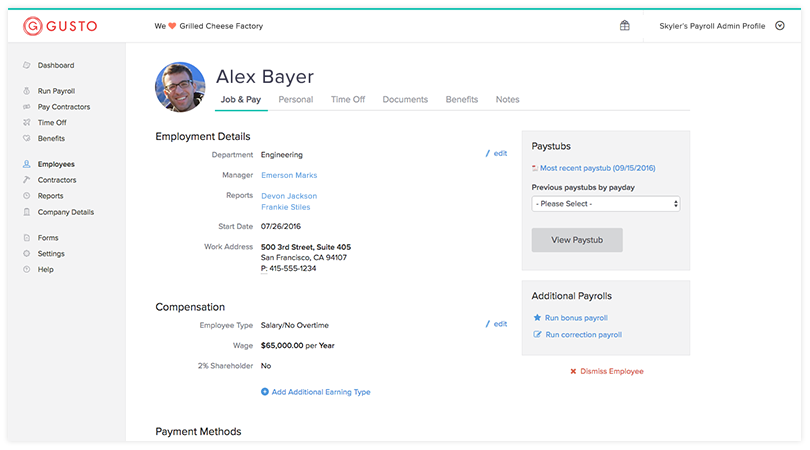
Task: Click the Gusto logo icon
Action: (32, 26)
